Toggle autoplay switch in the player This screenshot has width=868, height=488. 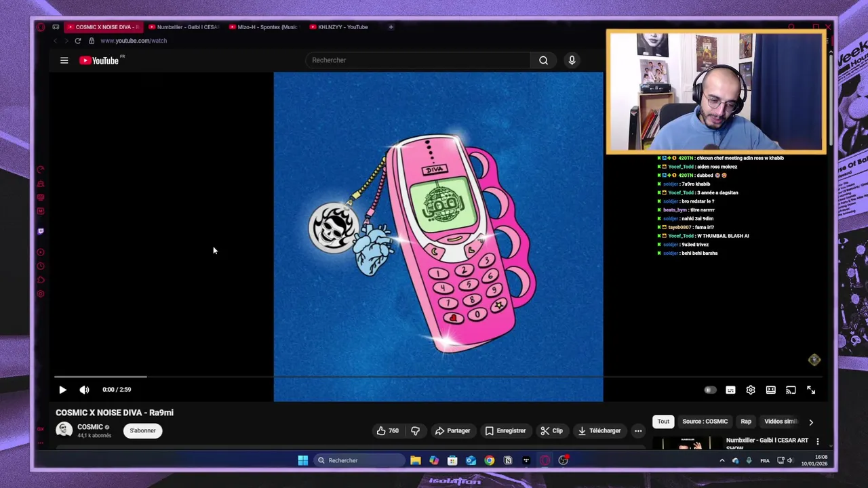709,390
